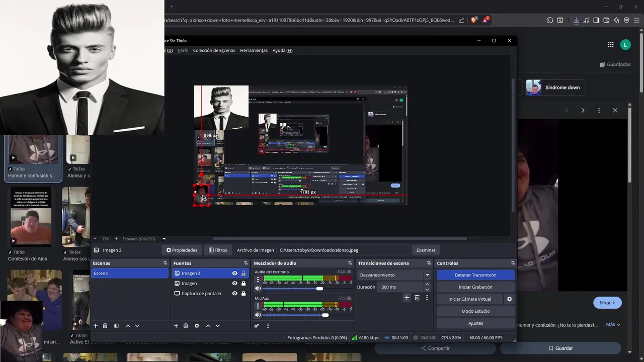Remove selected scene with trash icon

coord(105,326)
